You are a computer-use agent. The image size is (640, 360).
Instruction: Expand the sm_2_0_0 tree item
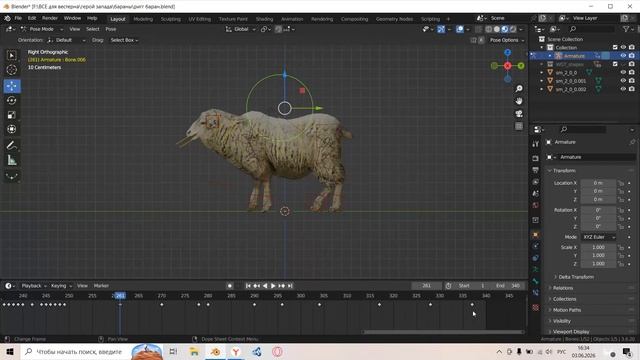tap(542, 73)
